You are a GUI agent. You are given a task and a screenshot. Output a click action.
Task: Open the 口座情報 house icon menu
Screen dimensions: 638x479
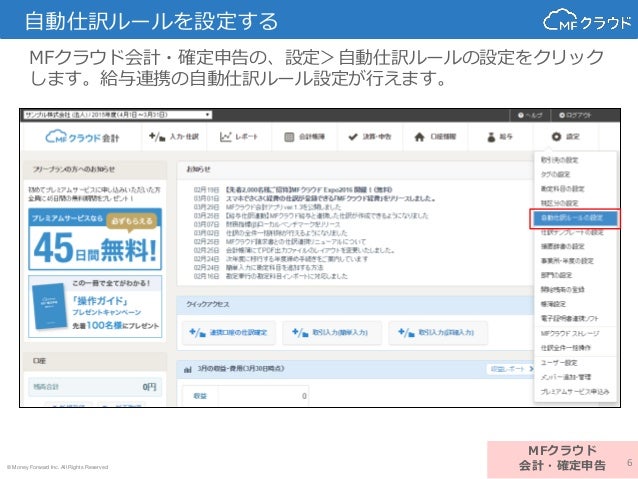[435, 137]
